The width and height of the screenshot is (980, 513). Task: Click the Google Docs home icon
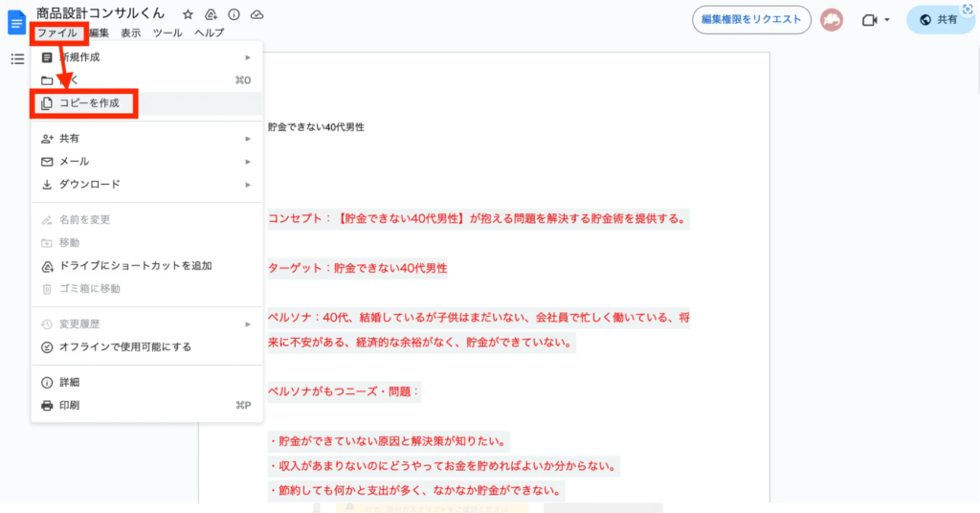point(16,23)
